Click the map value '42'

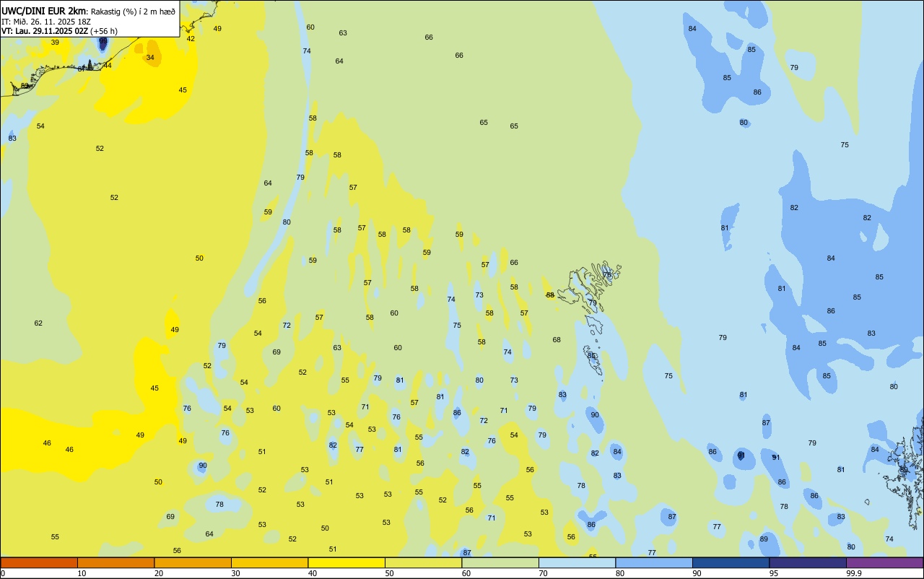[191, 39]
